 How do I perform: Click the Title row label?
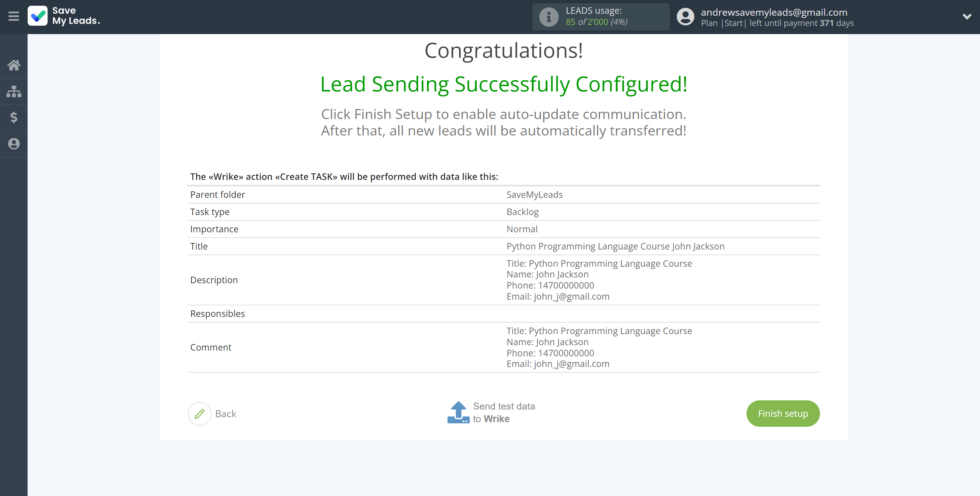pos(199,246)
